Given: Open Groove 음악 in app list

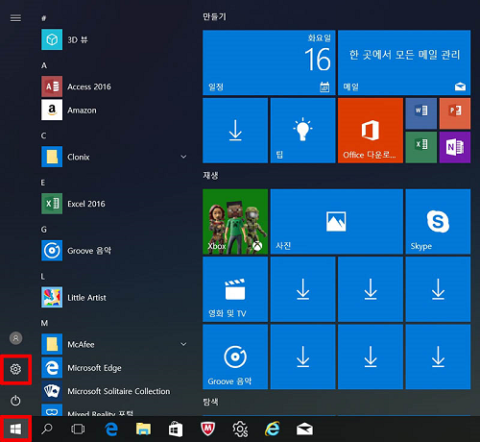Looking at the screenshot, I should 113,251.
